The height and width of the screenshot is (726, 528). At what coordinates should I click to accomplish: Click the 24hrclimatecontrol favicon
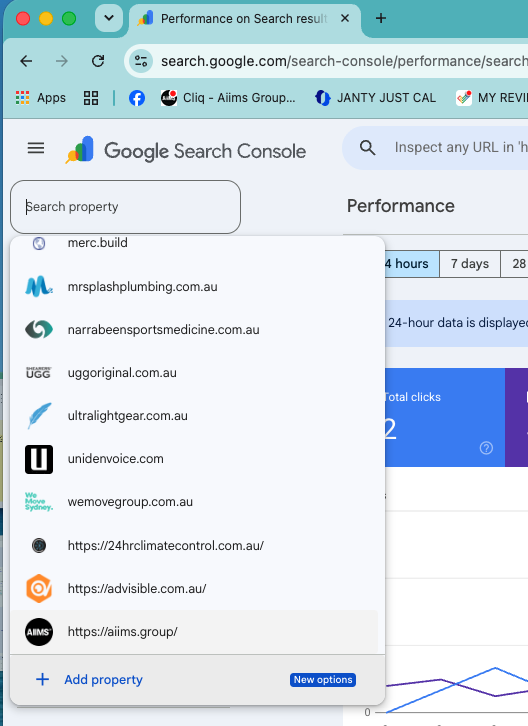tap(39, 545)
